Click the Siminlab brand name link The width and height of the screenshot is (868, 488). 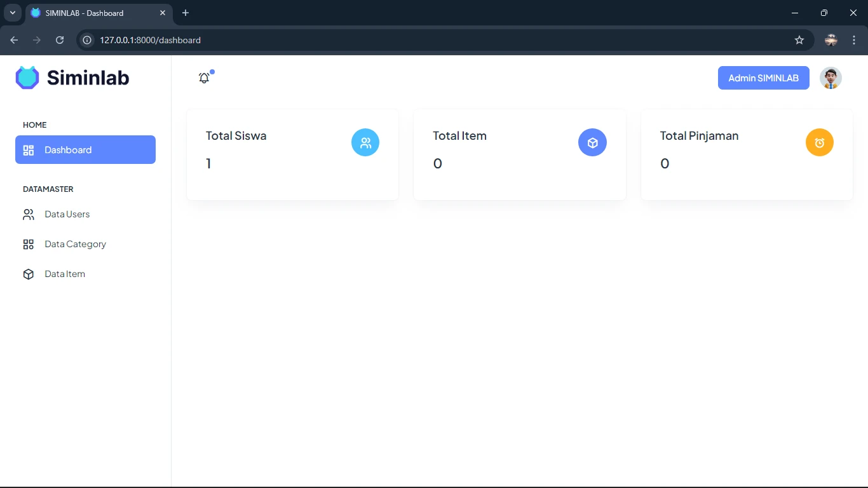[88, 78]
